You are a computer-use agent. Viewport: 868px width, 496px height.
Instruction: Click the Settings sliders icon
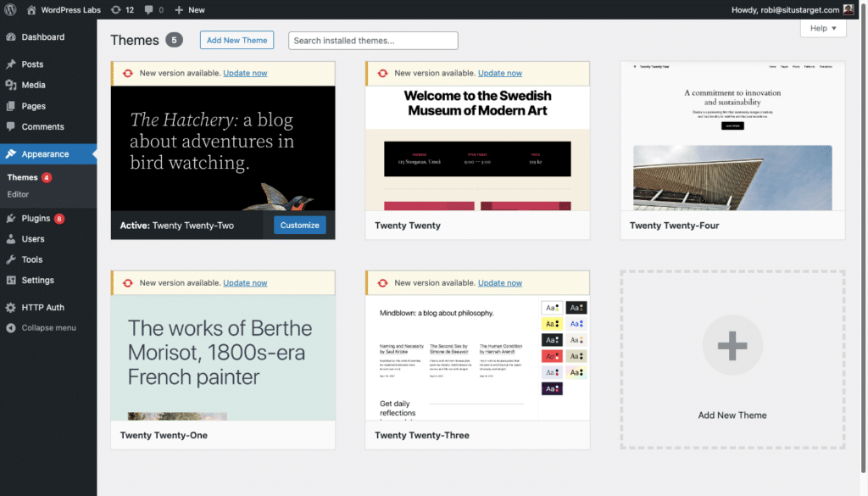point(10,280)
